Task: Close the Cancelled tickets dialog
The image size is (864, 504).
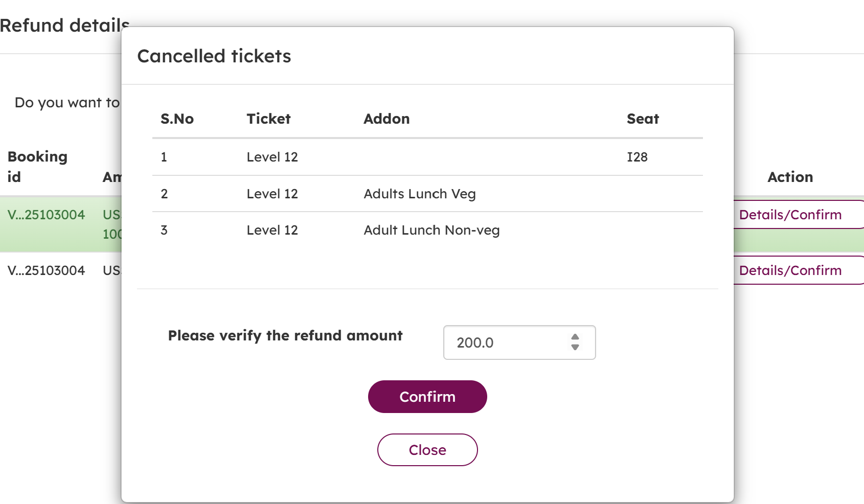Action: click(x=427, y=450)
